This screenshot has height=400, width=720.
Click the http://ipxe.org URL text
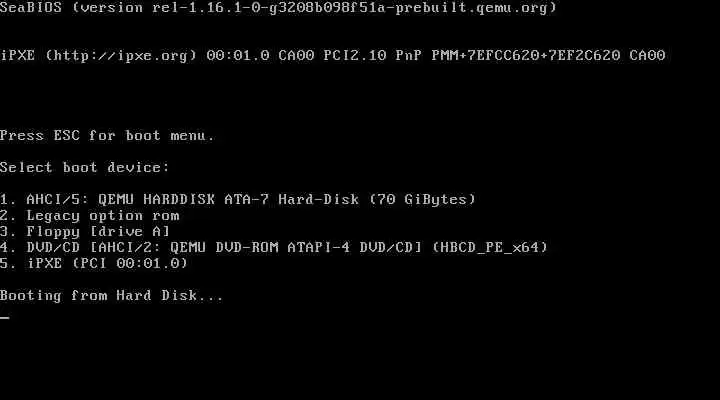click(x=121, y=56)
